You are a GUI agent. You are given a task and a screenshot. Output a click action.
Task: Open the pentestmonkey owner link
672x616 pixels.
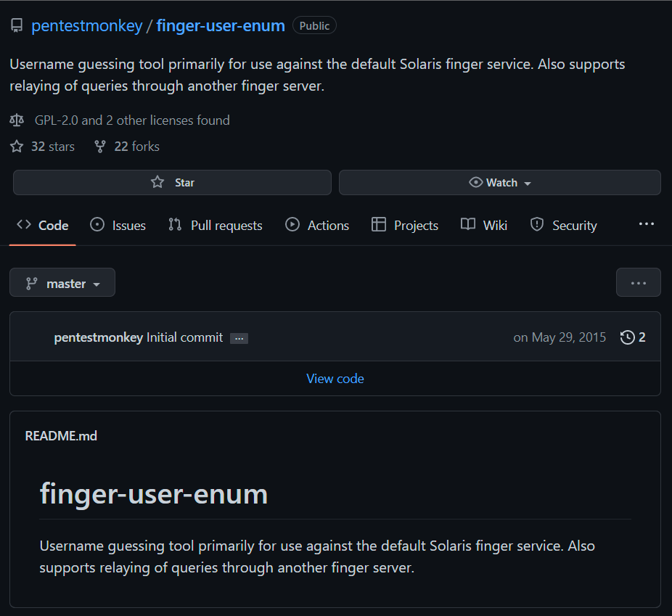87,25
